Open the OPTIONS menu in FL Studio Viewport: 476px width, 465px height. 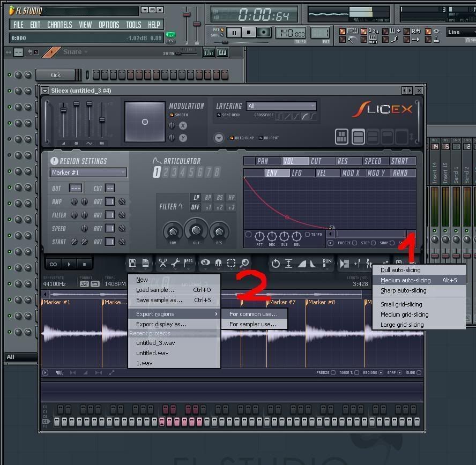109,25
